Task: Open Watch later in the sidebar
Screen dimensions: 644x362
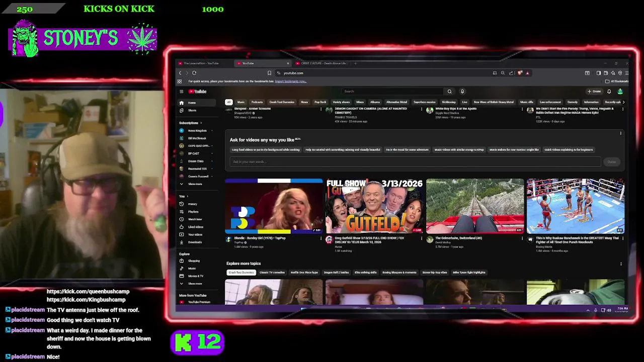Action: (x=196, y=219)
